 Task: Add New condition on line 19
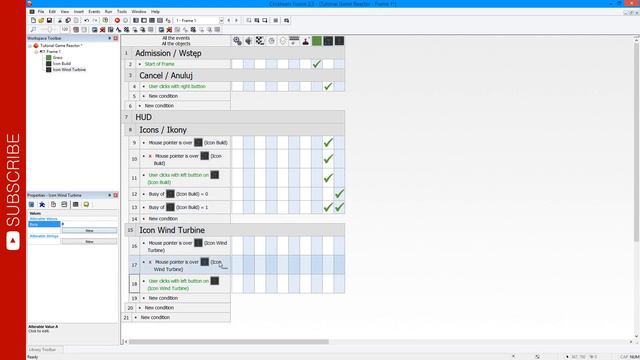(x=163, y=298)
